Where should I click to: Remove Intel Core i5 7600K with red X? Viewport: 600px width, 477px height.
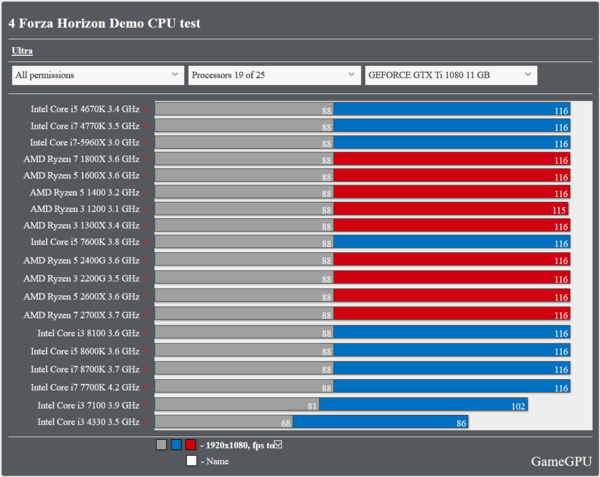pyautogui.click(x=145, y=242)
